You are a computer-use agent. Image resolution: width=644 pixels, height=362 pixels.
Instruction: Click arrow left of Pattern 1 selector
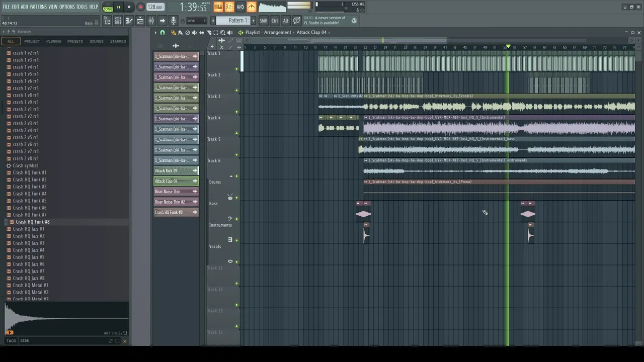pyautogui.click(x=213, y=21)
